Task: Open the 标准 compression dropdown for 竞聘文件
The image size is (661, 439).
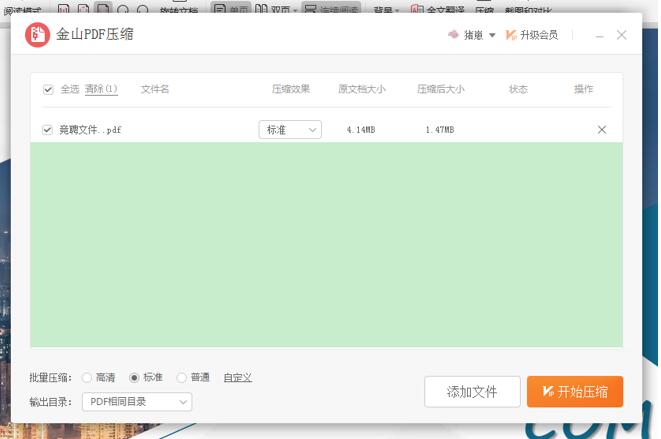Action: coord(290,130)
